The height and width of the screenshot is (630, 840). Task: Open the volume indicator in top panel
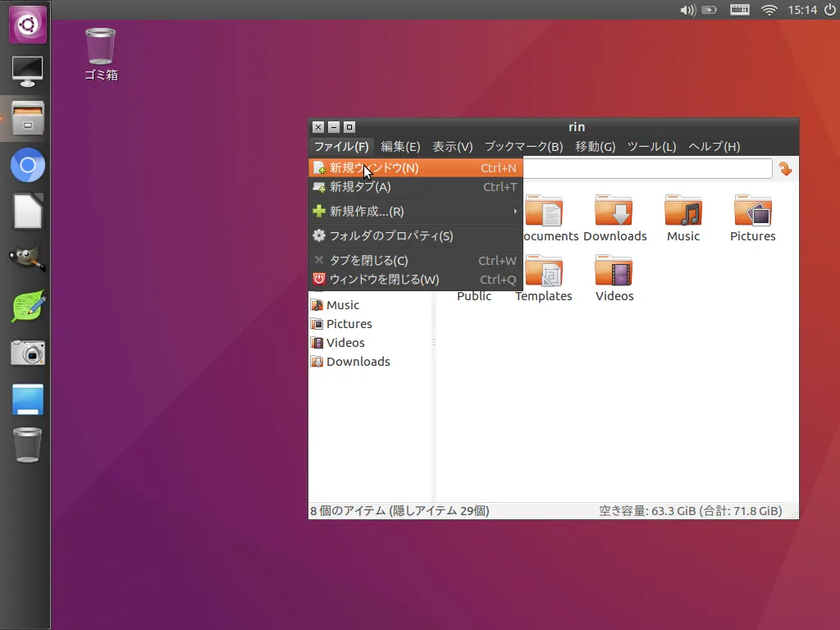tap(687, 10)
